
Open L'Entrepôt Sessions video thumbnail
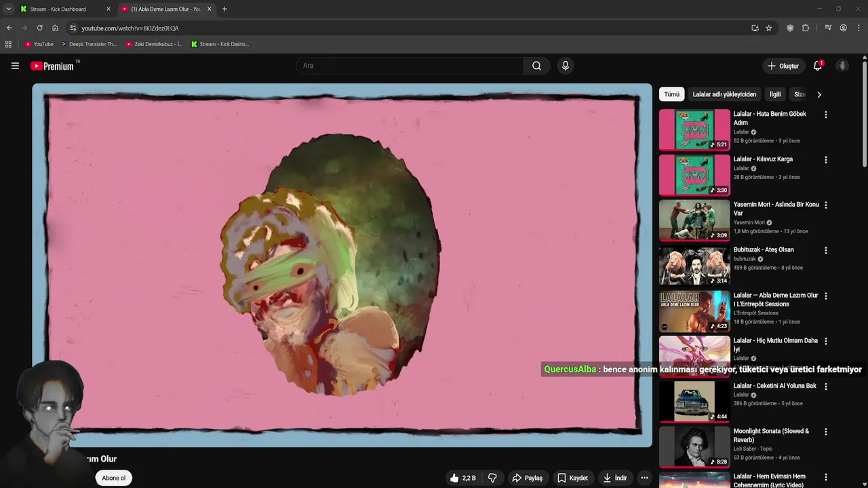click(x=694, y=311)
